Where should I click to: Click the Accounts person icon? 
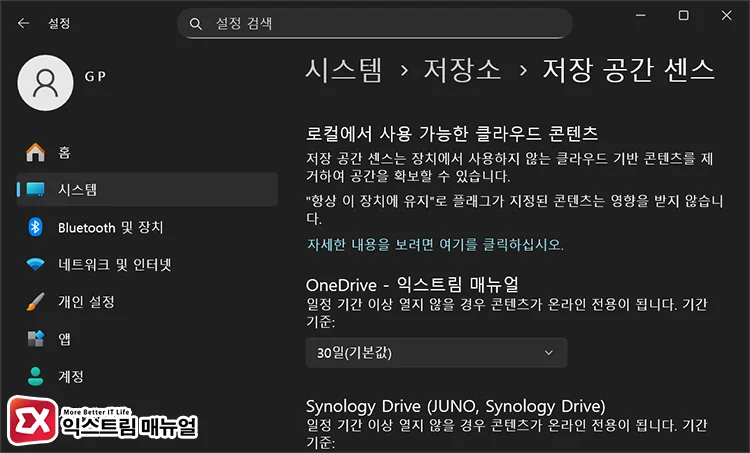[35, 376]
